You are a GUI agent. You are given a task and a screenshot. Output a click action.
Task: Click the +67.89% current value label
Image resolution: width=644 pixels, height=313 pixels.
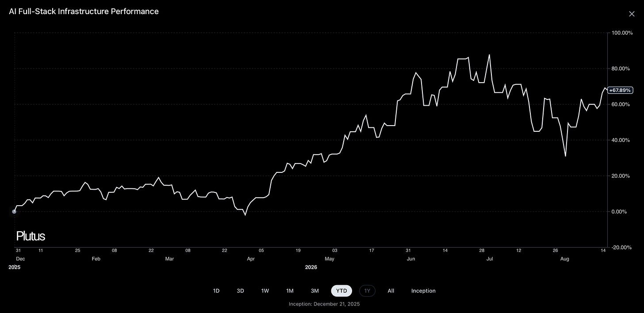point(620,90)
